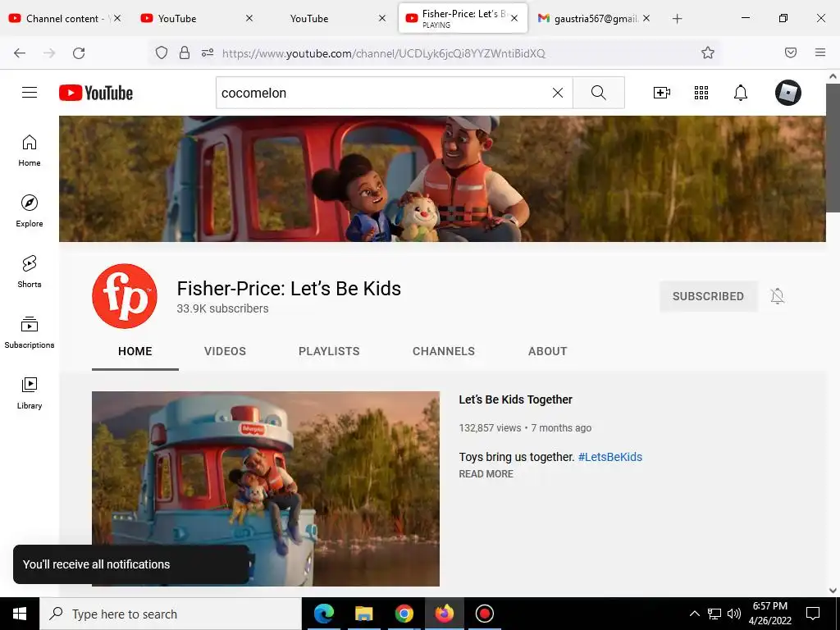Click the SUBSCRIBED button
Viewport: 840px width, 630px height.
(x=708, y=296)
